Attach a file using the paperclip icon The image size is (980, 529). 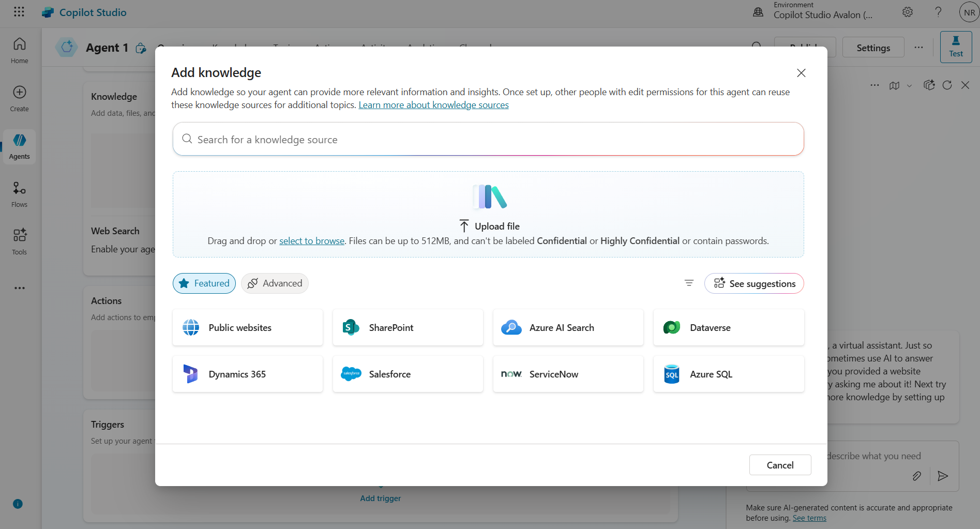click(917, 476)
